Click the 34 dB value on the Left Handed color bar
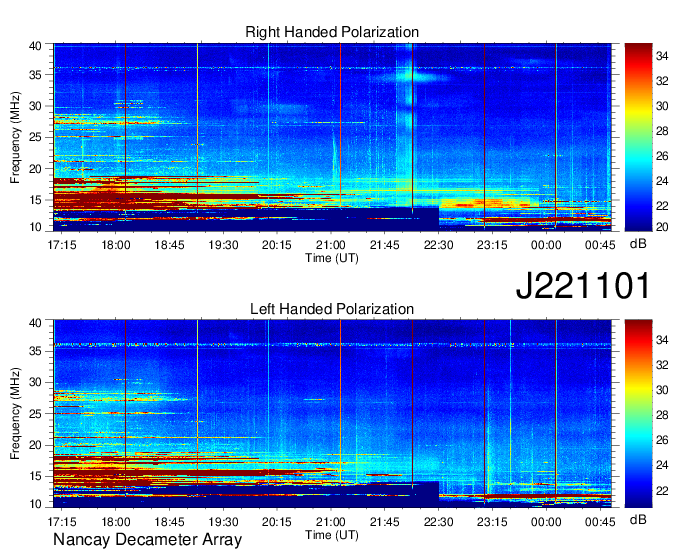 click(662, 340)
